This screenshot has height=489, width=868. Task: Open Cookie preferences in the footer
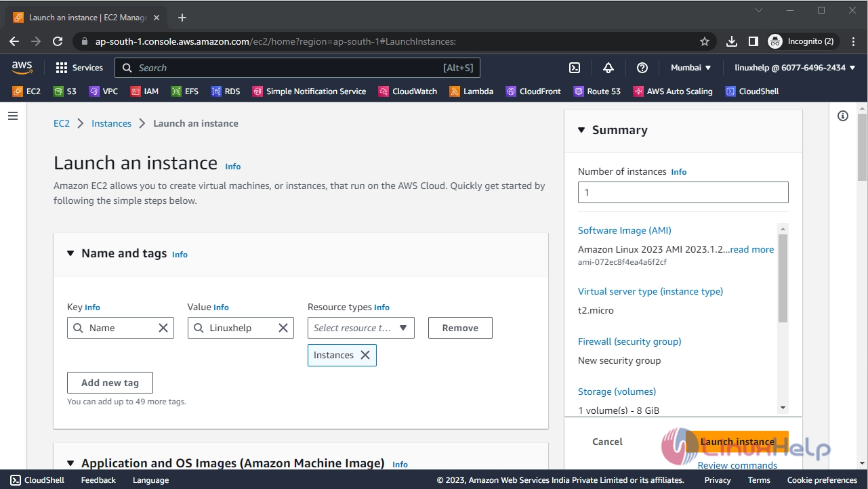tap(823, 480)
